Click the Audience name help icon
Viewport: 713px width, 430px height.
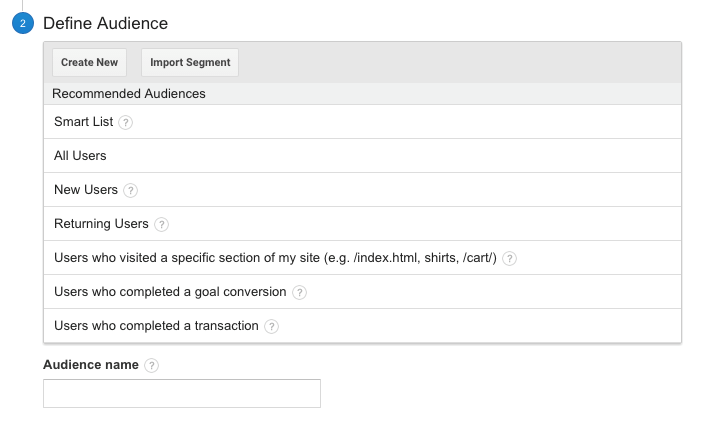(x=151, y=365)
